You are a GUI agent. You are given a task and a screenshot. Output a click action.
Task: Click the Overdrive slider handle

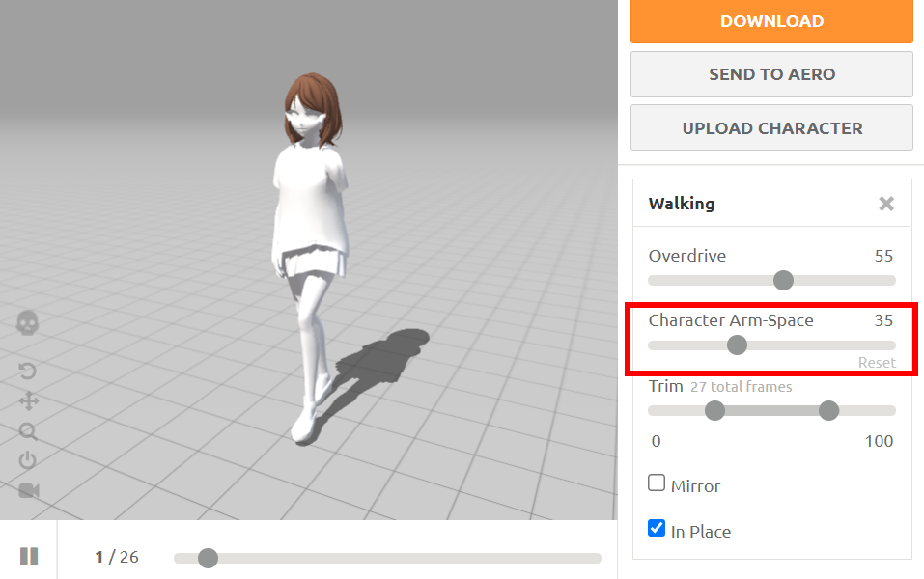(783, 280)
